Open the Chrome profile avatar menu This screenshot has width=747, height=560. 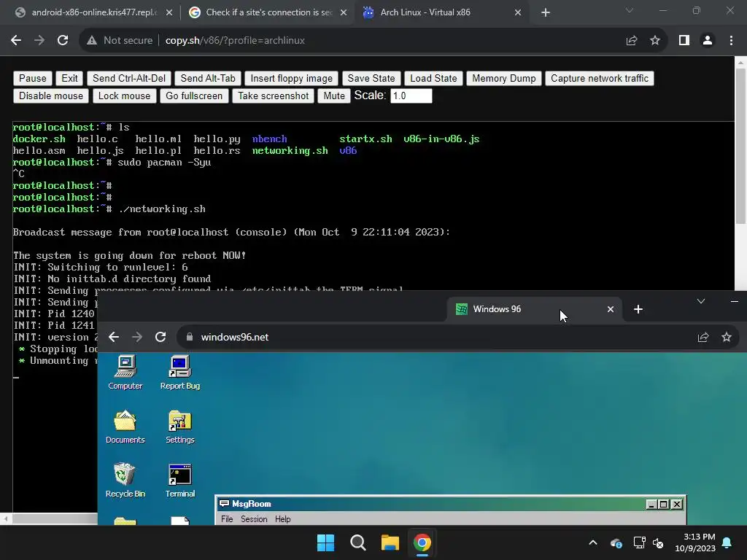click(708, 41)
